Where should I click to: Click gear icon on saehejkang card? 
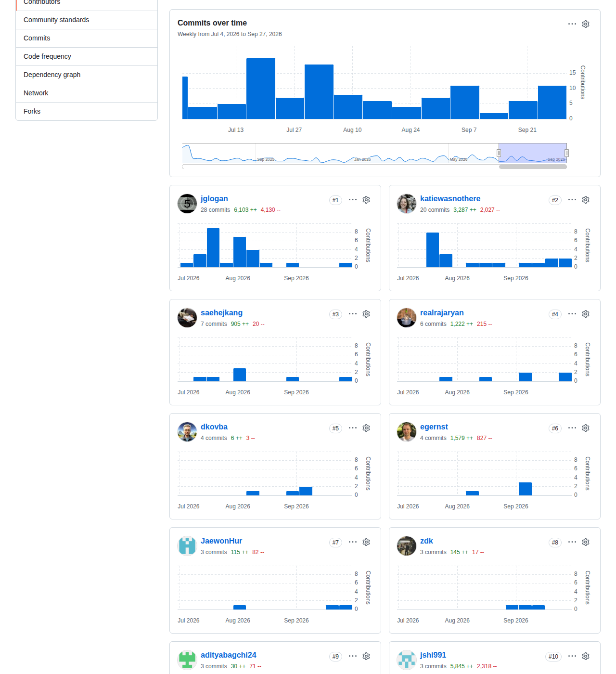pyautogui.click(x=366, y=314)
